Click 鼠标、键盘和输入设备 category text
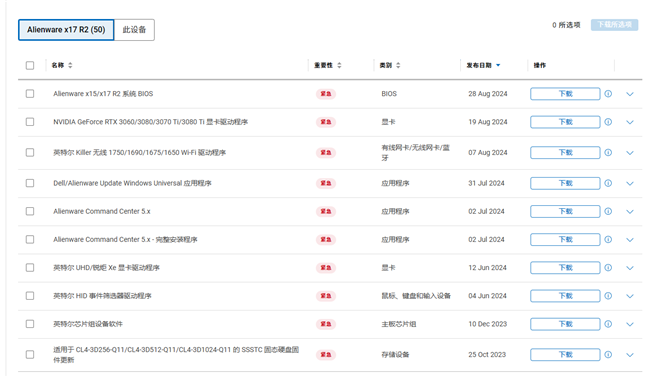 point(416,296)
